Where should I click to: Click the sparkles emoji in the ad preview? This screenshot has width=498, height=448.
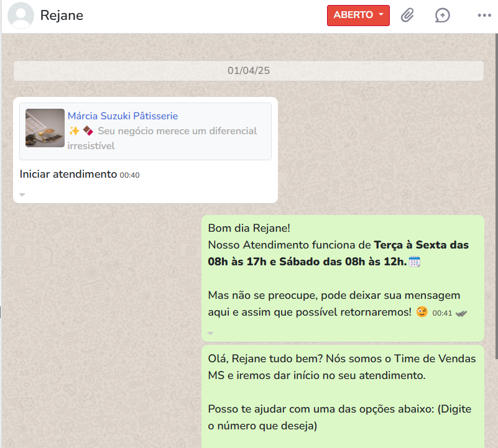tap(74, 131)
